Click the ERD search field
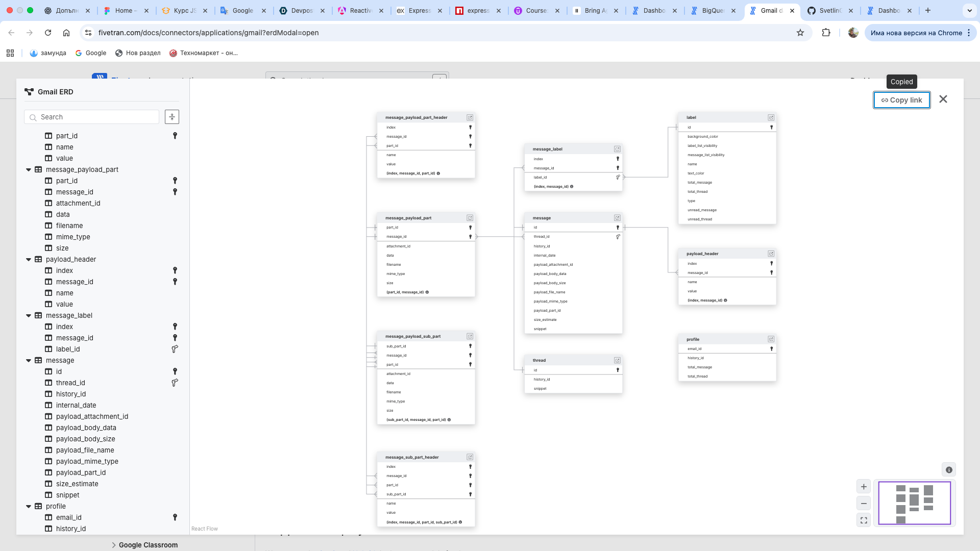Viewport: 980px width, 551px height. [x=97, y=117]
